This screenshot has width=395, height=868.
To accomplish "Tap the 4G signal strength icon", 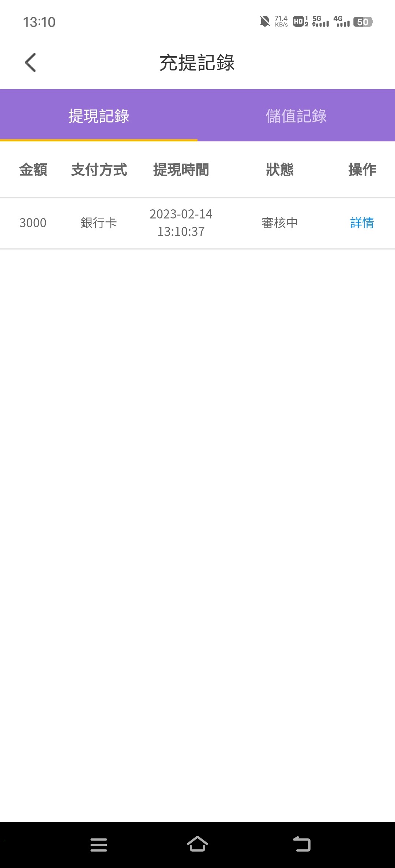I will click(x=342, y=22).
